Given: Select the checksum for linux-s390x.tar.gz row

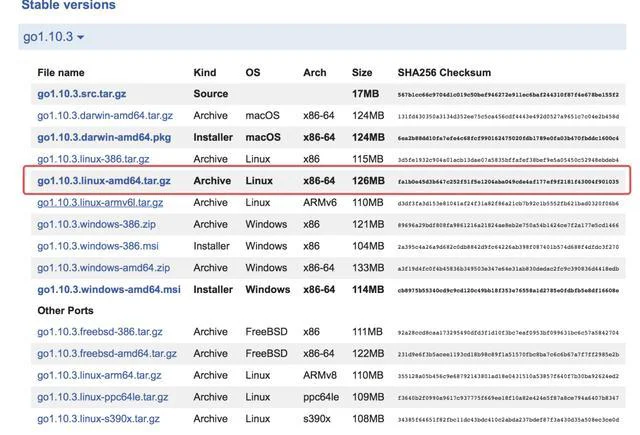Looking at the screenshot, I should 508,419.
